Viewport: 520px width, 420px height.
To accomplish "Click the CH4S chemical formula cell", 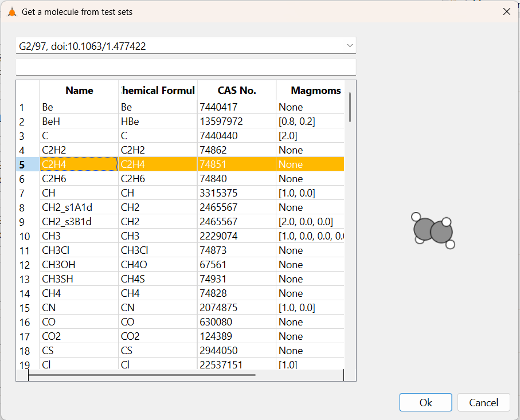I will pyautogui.click(x=158, y=279).
